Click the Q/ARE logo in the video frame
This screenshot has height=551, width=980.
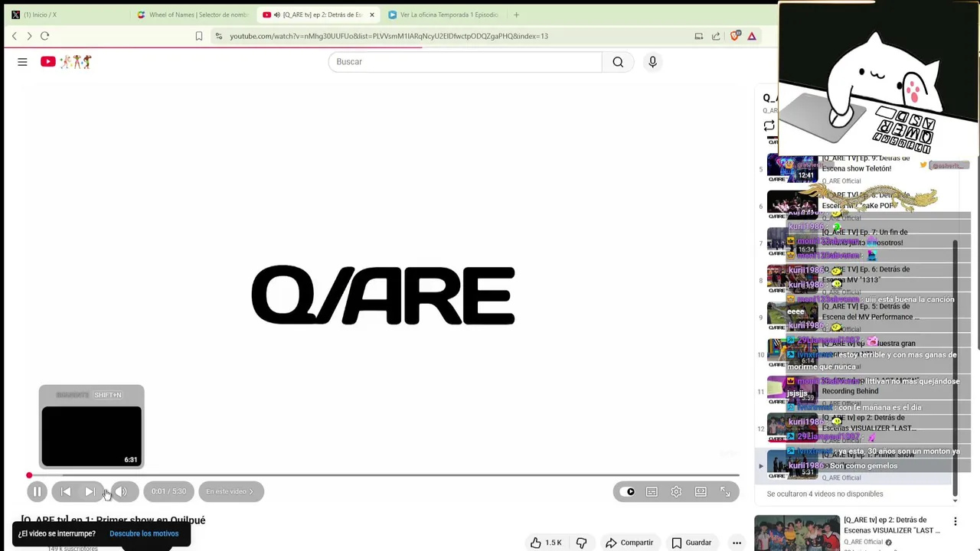point(383,295)
